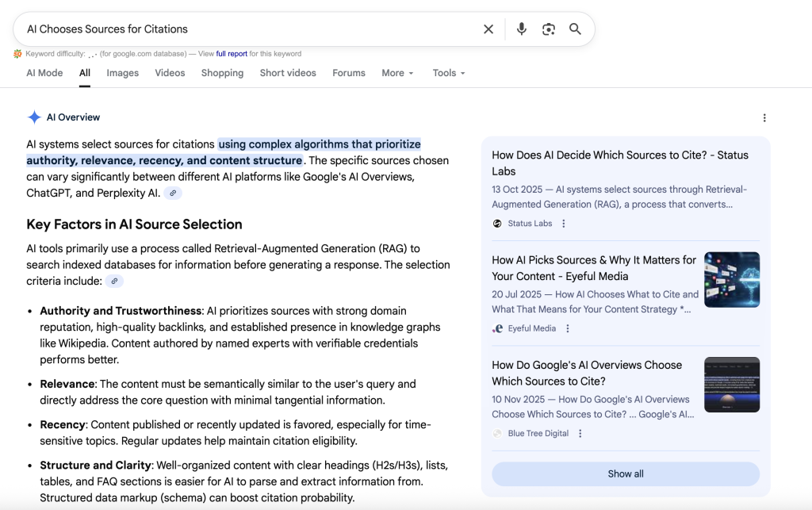
Task: Submit search with the magnifying glass icon
Action: coord(575,29)
